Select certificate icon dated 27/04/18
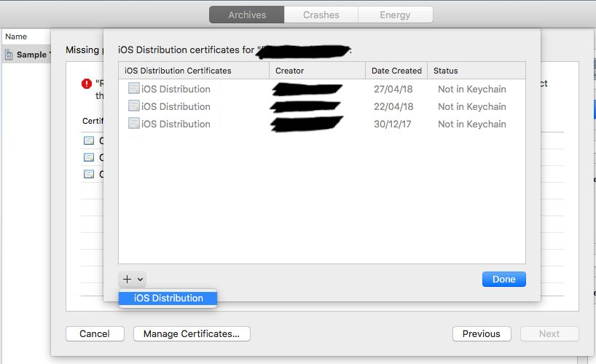This screenshot has width=596, height=364. (x=134, y=89)
